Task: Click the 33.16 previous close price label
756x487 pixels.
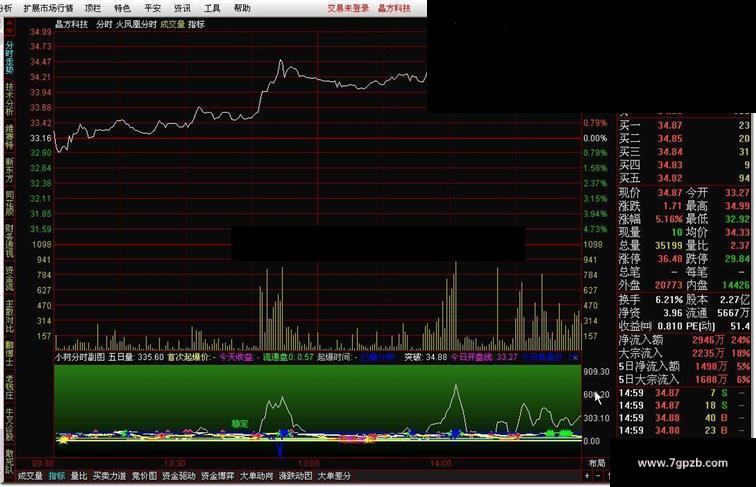Action: pos(40,138)
